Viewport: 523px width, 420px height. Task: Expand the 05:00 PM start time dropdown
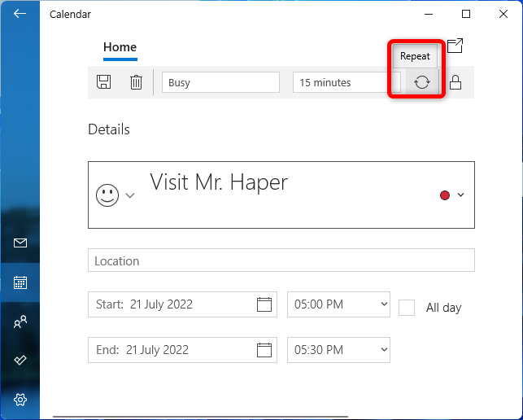click(338, 304)
